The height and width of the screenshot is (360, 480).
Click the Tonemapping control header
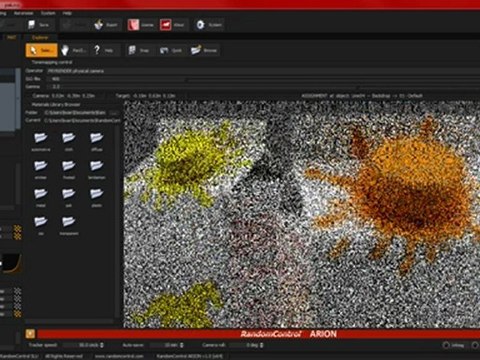pyautogui.click(x=52, y=62)
